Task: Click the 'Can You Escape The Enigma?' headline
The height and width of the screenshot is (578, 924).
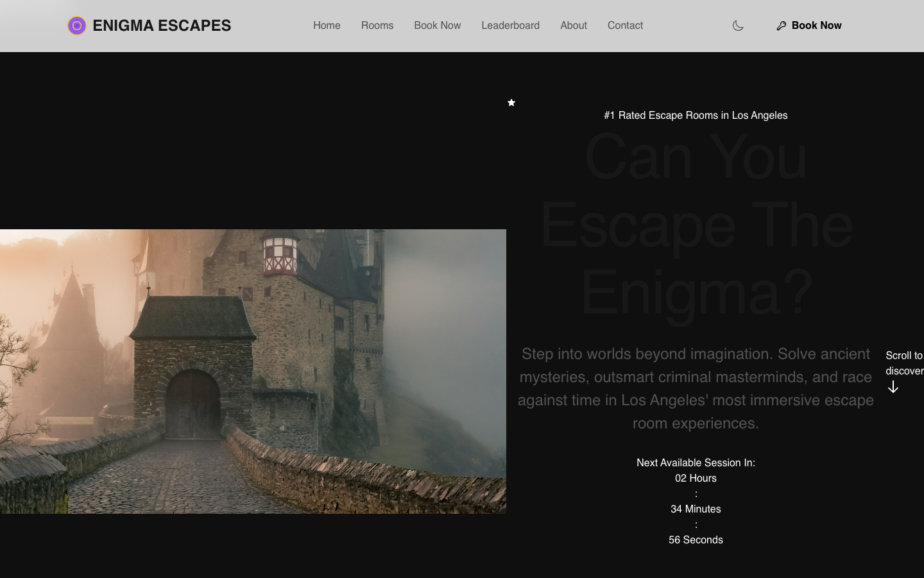Action: click(x=696, y=225)
